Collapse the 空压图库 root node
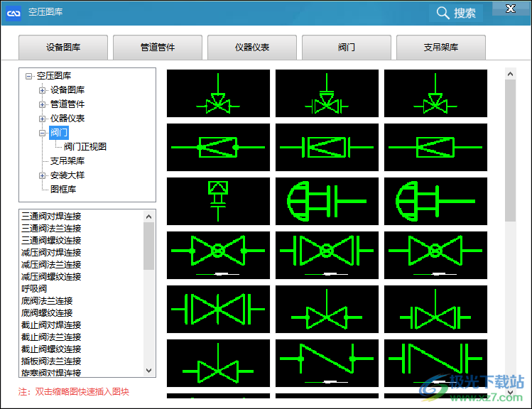Viewport: 532px width, 409px height. [28, 76]
